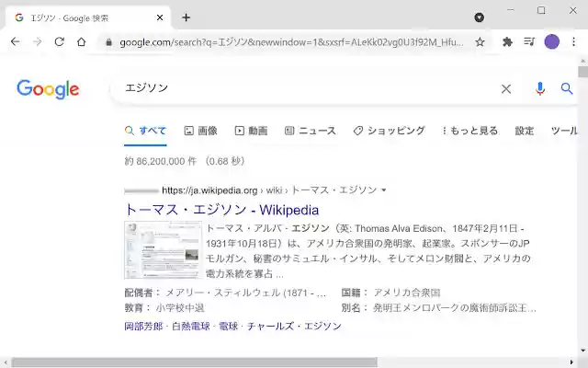Click the vertical scrollbar thumb
This screenshot has width=588, height=368.
582,72
